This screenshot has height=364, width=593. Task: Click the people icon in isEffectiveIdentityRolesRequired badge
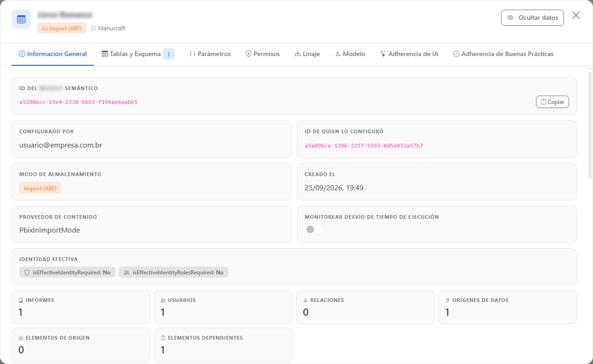coord(127,273)
